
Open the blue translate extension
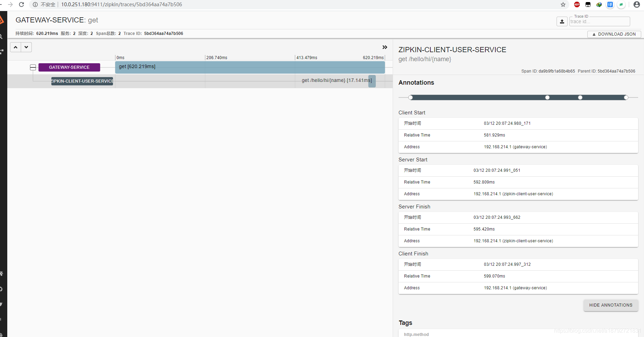(x=610, y=4)
